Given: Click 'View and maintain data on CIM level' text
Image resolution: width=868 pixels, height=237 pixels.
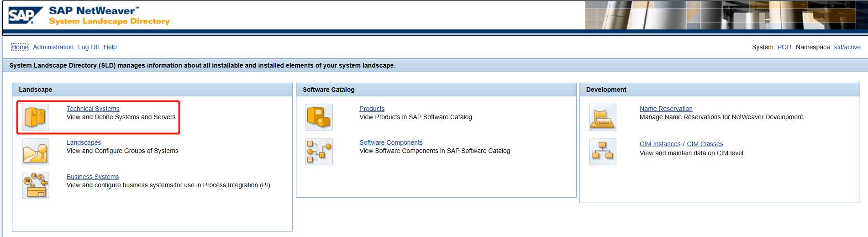Looking at the screenshot, I should (691, 153).
